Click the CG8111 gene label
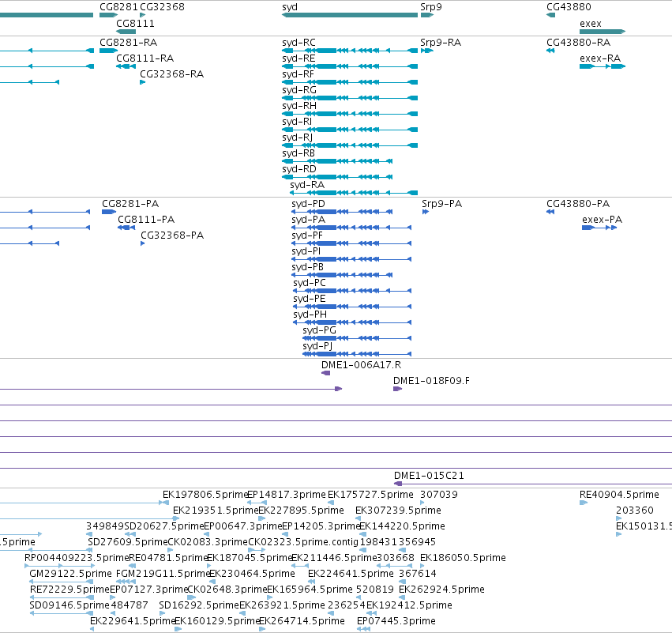 point(135,23)
